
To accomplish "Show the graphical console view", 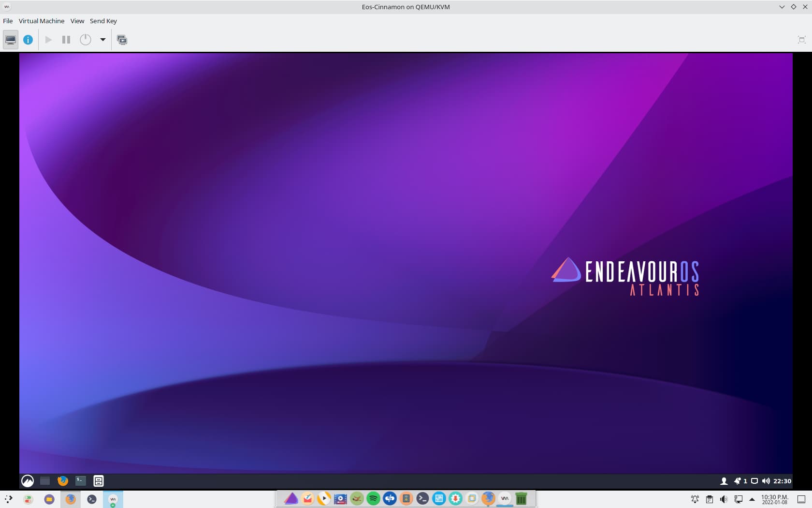I will point(11,40).
